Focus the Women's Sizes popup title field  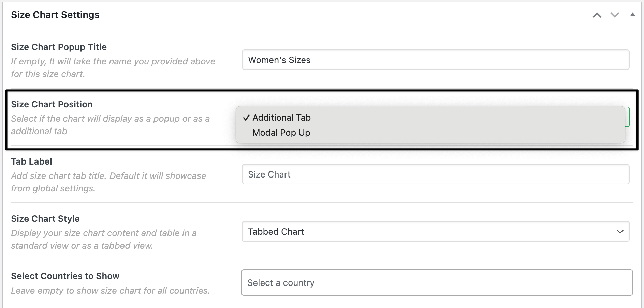pos(435,60)
